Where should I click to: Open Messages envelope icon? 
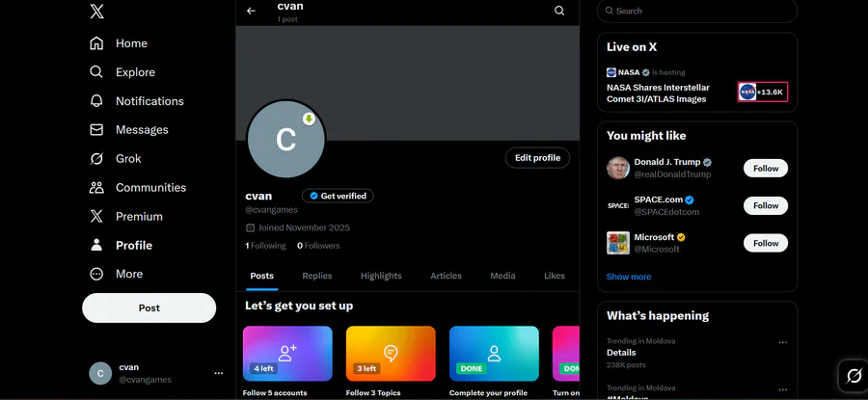point(96,129)
